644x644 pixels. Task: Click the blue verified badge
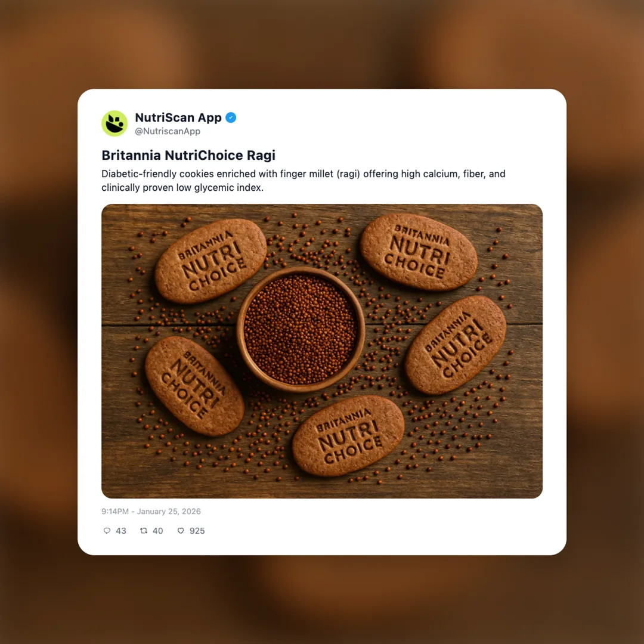click(x=231, y=117)
